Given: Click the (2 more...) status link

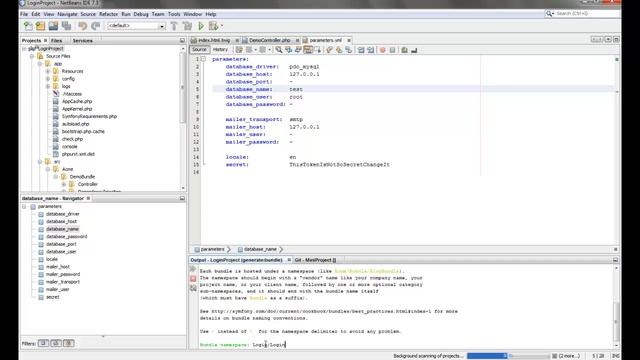Looking at the screenshot, I should pos(569,356).
